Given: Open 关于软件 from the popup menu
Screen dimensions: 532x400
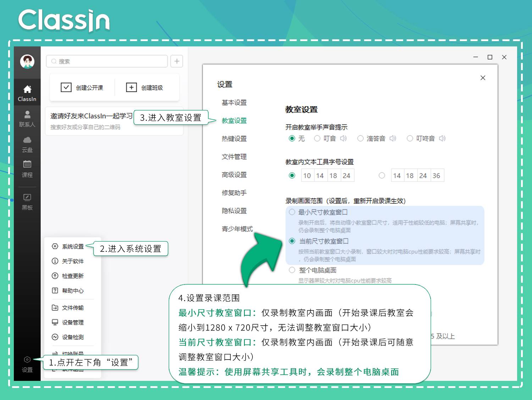Looking at the screenshot, I should [68, 261].
